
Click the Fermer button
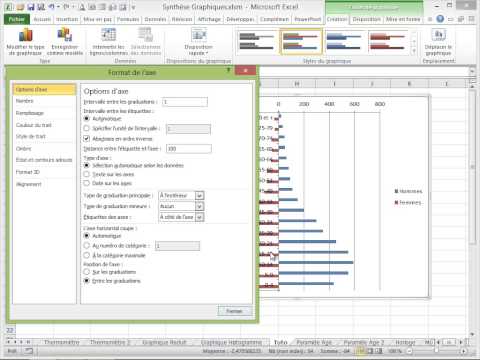click(234, 311)
